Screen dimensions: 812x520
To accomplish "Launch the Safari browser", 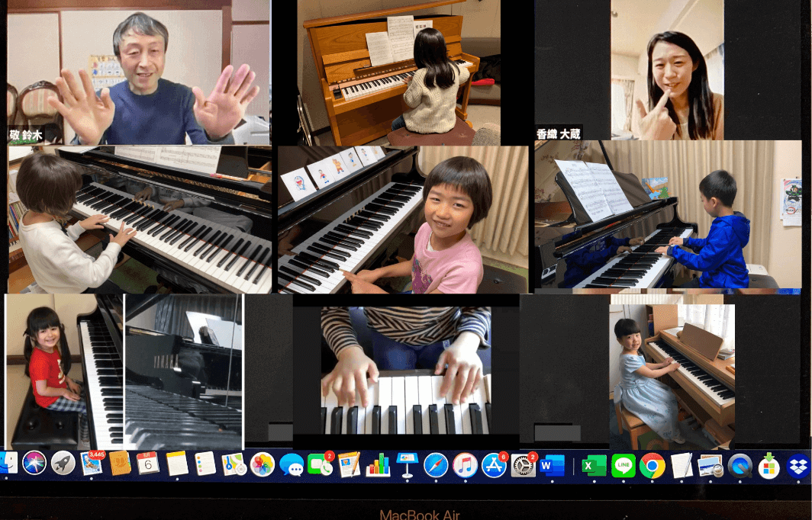I will pos(436,464).
